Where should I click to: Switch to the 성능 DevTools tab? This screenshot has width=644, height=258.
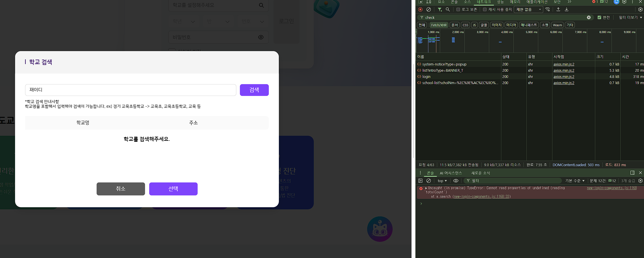pyautogui.click(x=500, y=2)
